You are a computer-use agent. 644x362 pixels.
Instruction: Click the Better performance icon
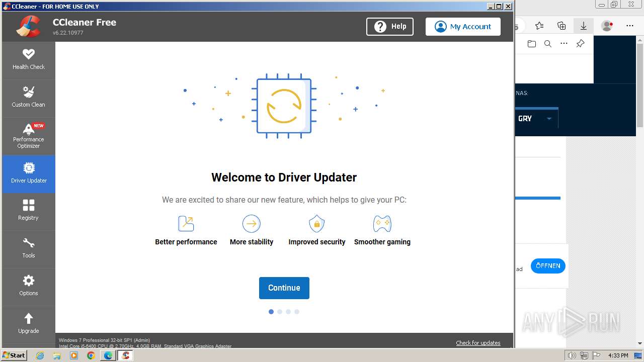pos(186,223)
